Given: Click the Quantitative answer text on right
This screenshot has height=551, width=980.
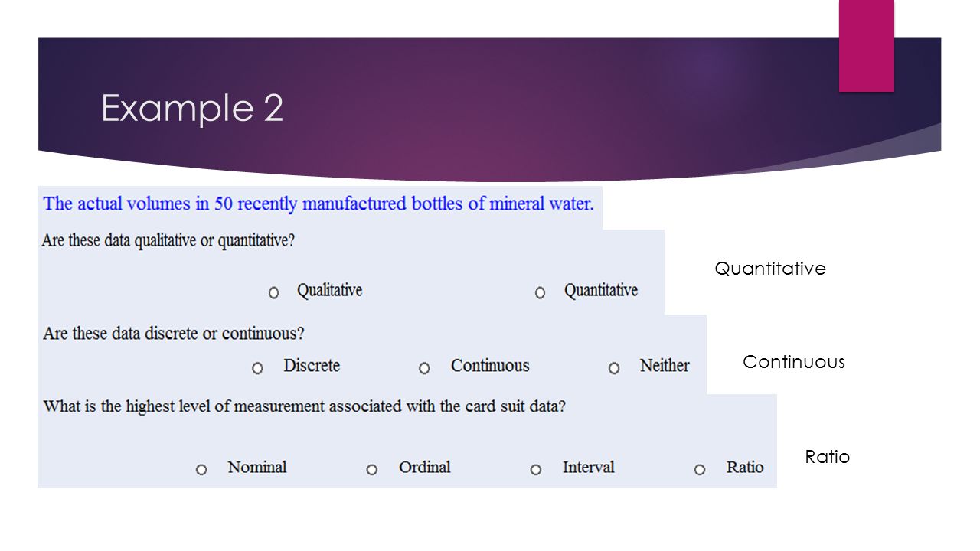Looking at the screenshot, I should coord(770,269).
